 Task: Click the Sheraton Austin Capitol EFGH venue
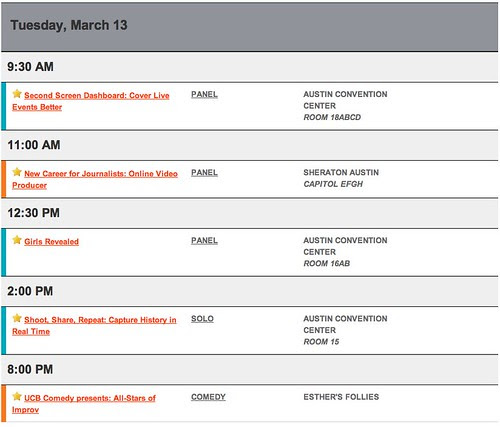click(x=341, y=178)
